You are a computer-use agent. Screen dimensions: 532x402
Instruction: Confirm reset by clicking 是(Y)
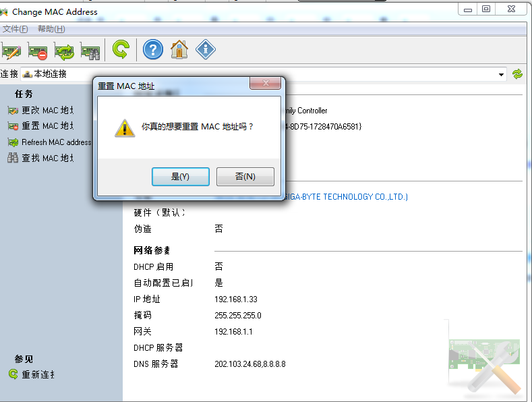point(180,177)
